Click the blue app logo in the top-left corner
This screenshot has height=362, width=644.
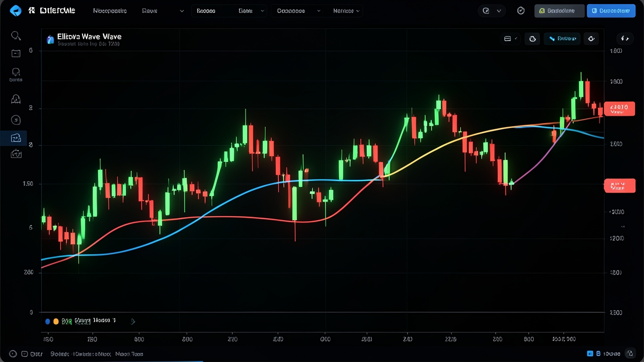click(16, 11)
